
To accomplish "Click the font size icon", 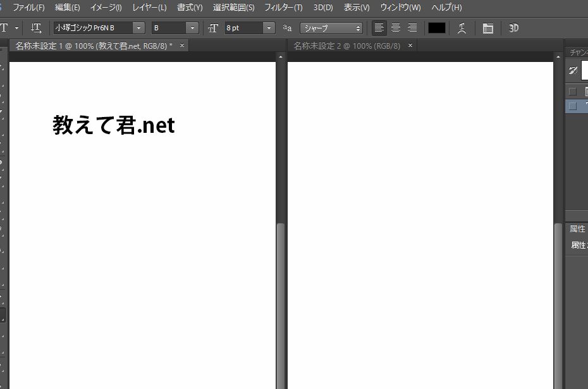I will [x=213, y=28].
